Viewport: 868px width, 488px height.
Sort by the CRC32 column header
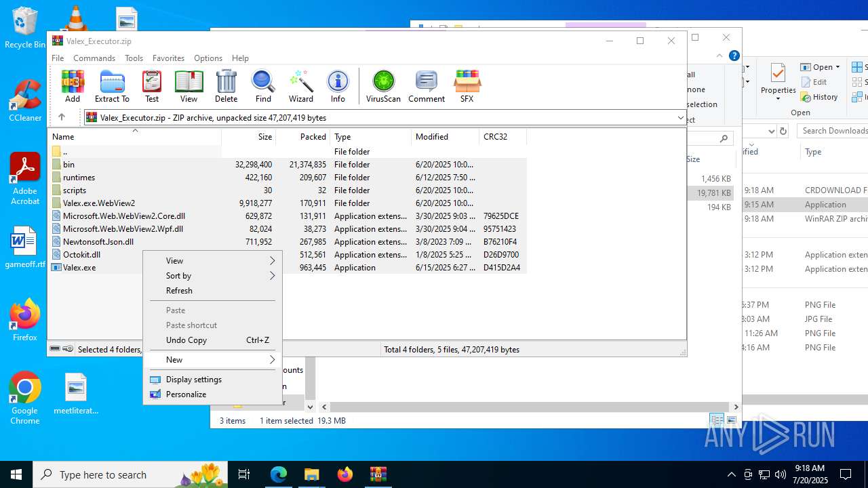coord(502,136)
